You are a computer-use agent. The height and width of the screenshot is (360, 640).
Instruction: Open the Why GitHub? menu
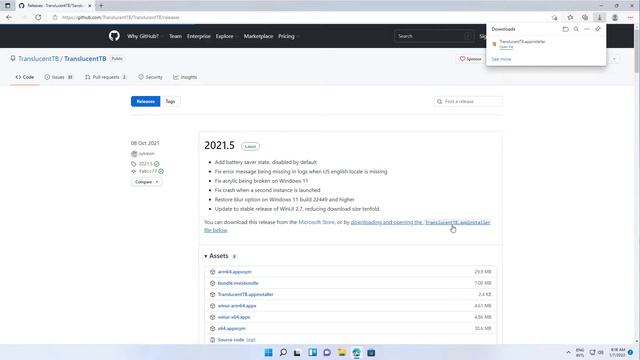click(x=145, y=36)
